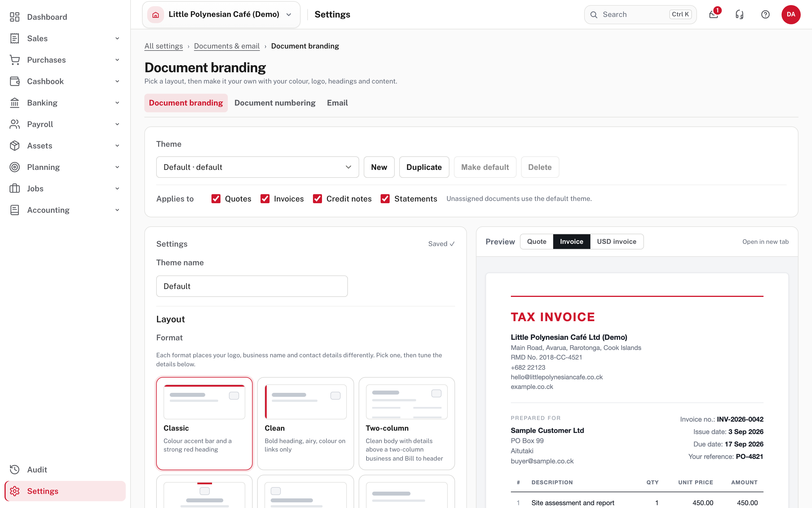The height and width of the screenshot is (508, 812).
Task: Click the Assets box icon
Action: coord(14,146)
